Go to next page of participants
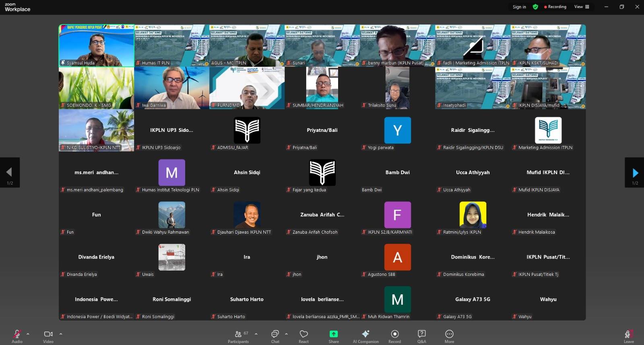This screenshot has height=345, width=644. pos(635,173)
